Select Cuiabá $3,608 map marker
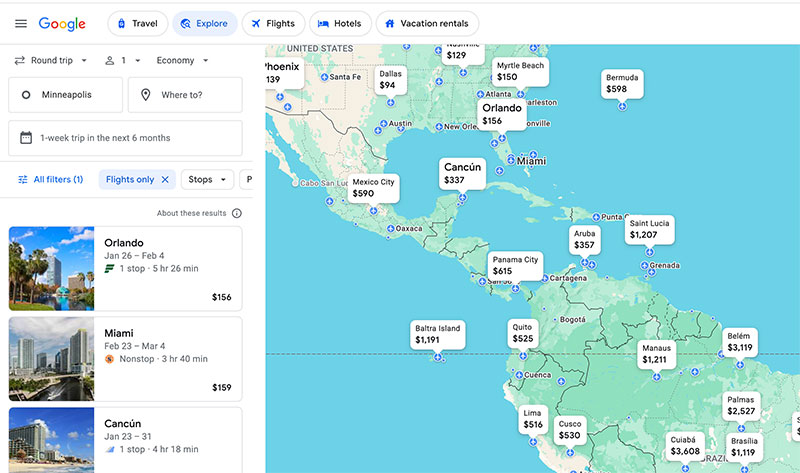Image resolution: width=800 pixels, height=473 pixels. [685, 445]
